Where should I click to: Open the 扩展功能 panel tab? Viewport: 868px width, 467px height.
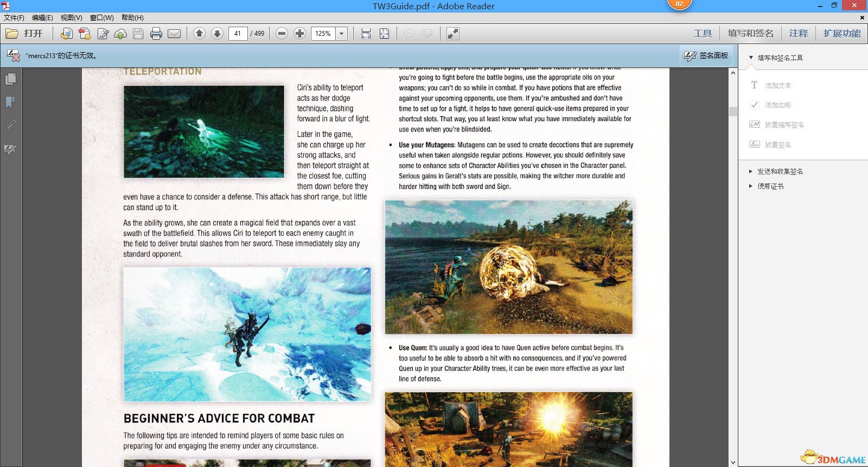point(842,34)
